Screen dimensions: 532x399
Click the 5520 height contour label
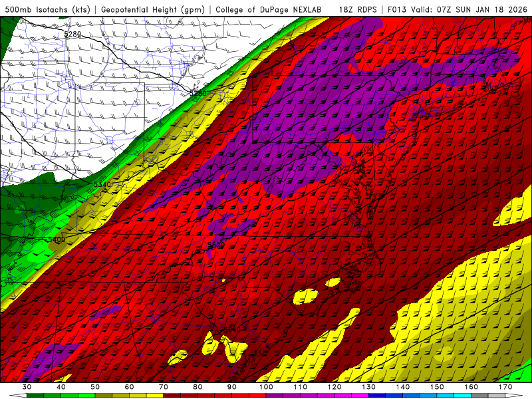pos(215,245)
